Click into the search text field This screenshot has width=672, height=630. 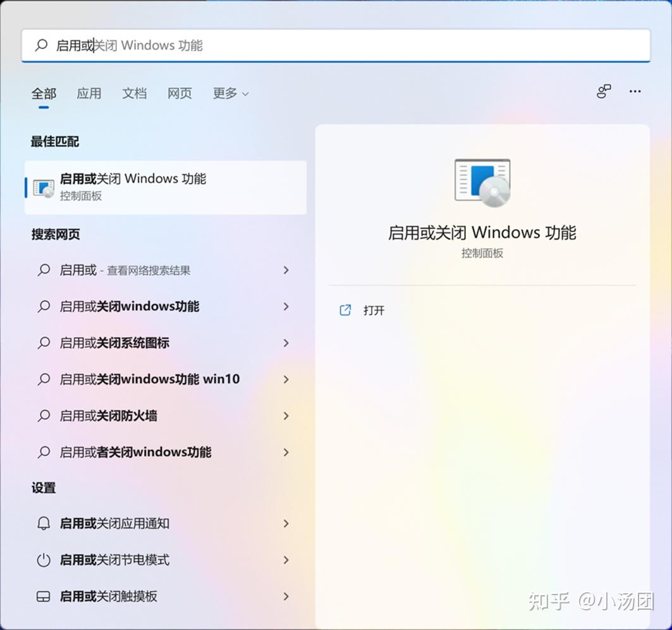336,45
